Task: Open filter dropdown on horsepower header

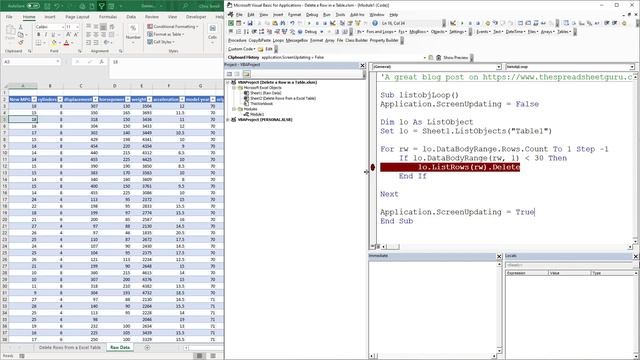Action: 127,100
